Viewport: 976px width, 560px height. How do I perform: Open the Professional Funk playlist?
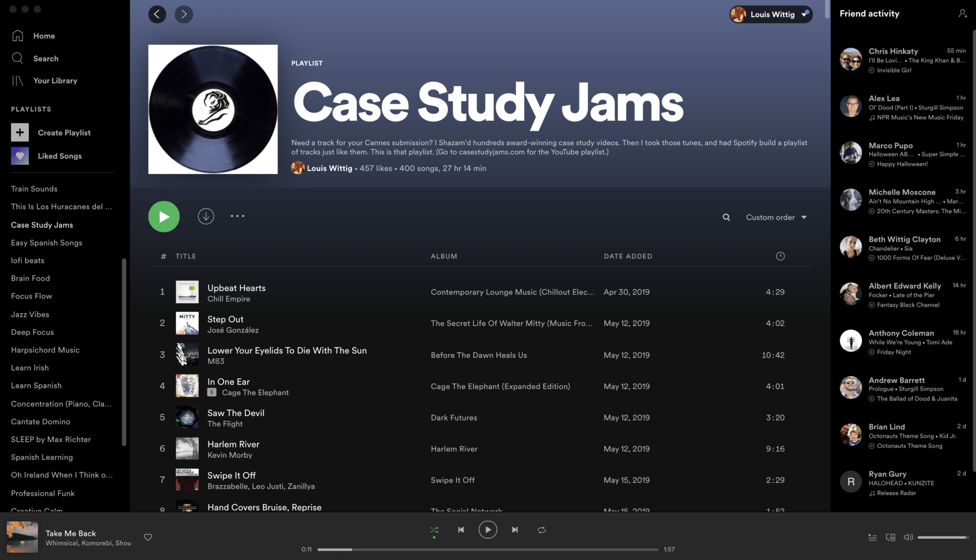click(x=43, y=493)
